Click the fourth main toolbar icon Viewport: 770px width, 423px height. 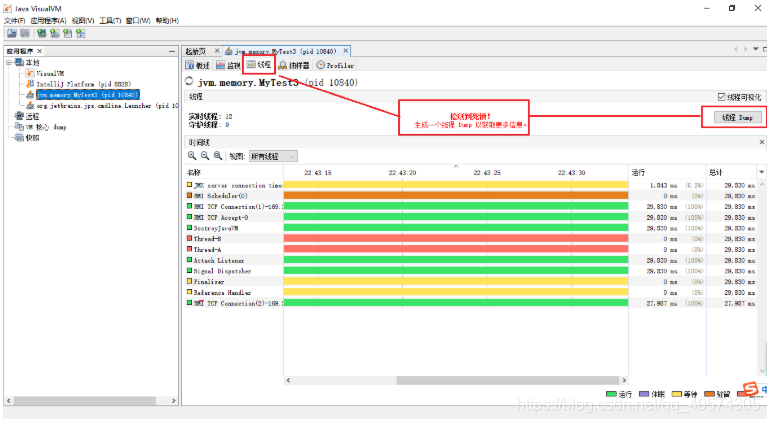tap(55, 33)
